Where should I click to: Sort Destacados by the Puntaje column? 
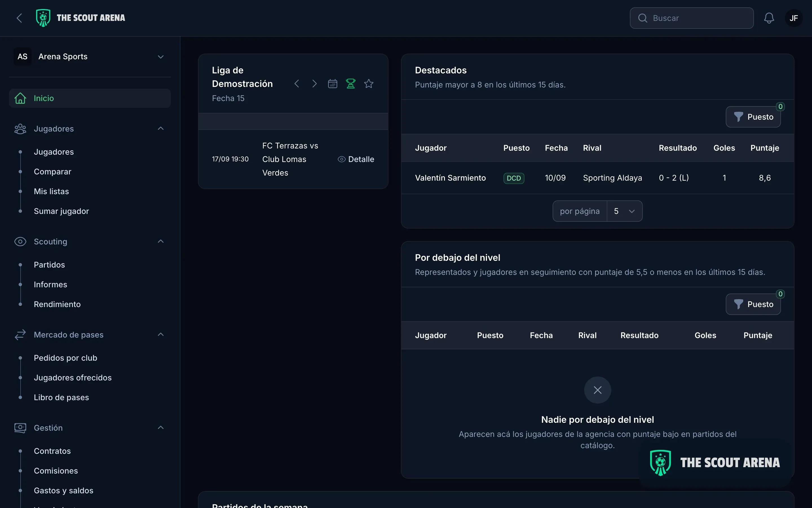pos(765,148)
